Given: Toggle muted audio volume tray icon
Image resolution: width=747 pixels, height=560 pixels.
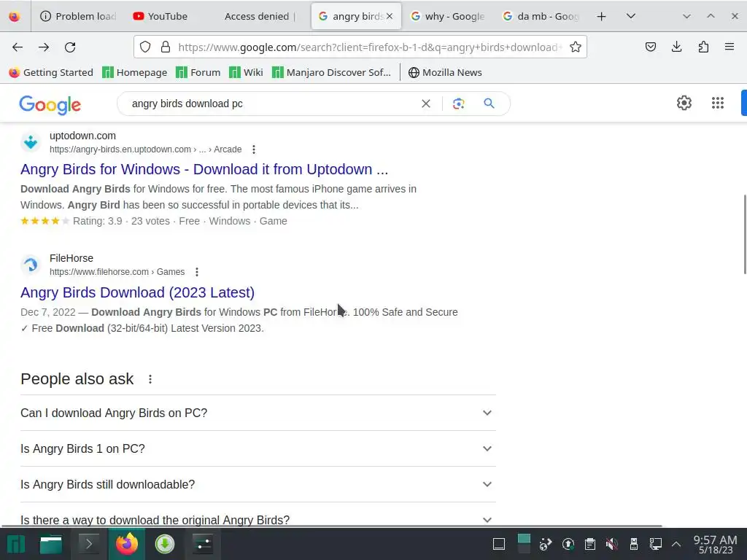Looking at the screenshot, I should [612, 544].
